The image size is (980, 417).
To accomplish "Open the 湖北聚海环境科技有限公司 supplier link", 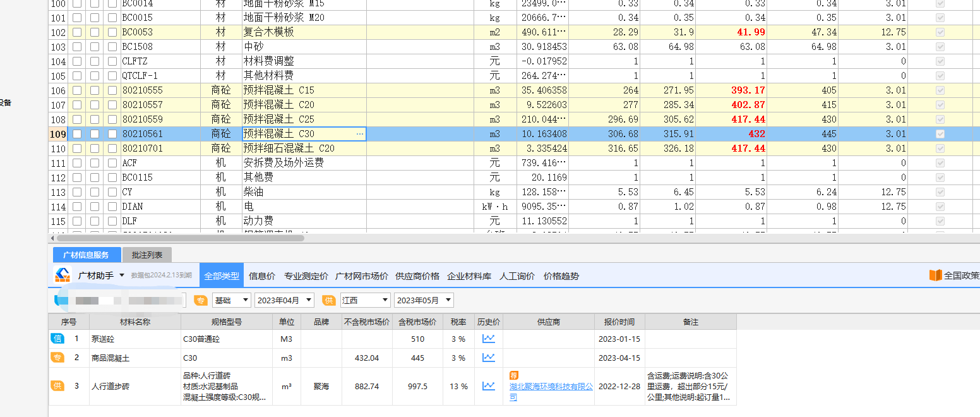I will (x=551, y=391).
